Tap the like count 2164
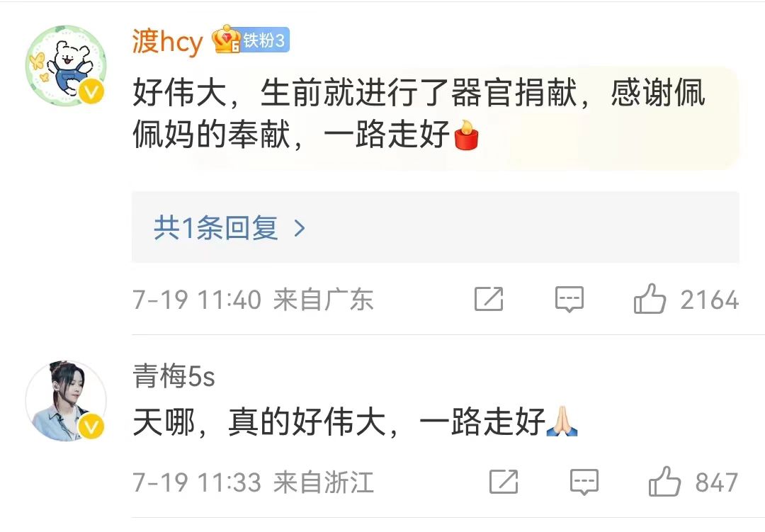Image resolution: width=765 pixels, height=532 pixels. [709, 300]
